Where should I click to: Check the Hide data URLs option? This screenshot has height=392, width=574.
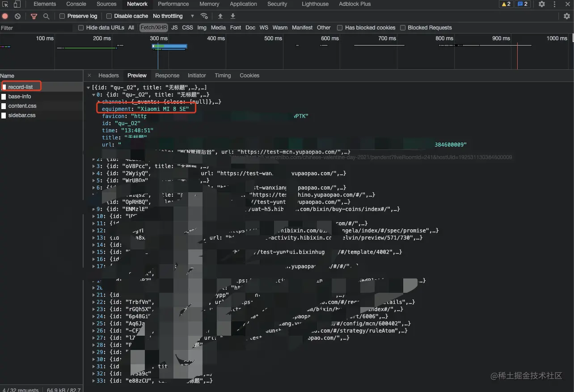click(81, 28)
